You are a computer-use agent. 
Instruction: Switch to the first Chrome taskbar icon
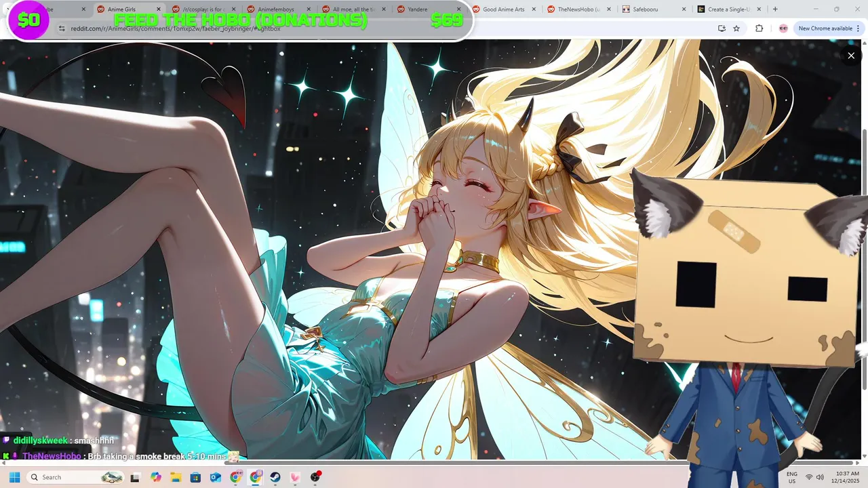235,477
